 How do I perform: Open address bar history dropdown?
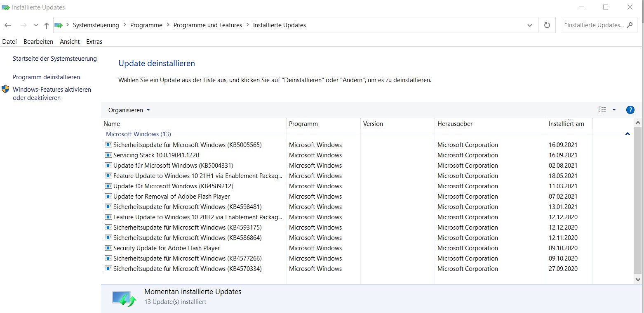click(x=530, y=25)
